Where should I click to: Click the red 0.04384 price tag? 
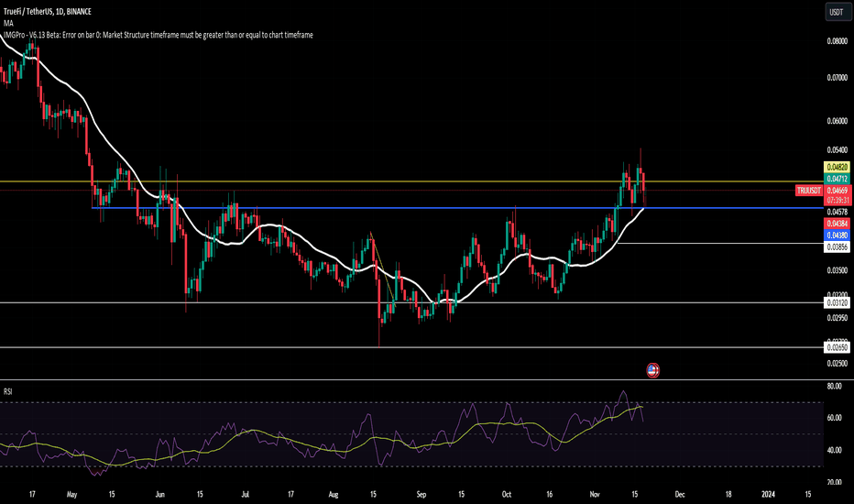tap(837, 224)
